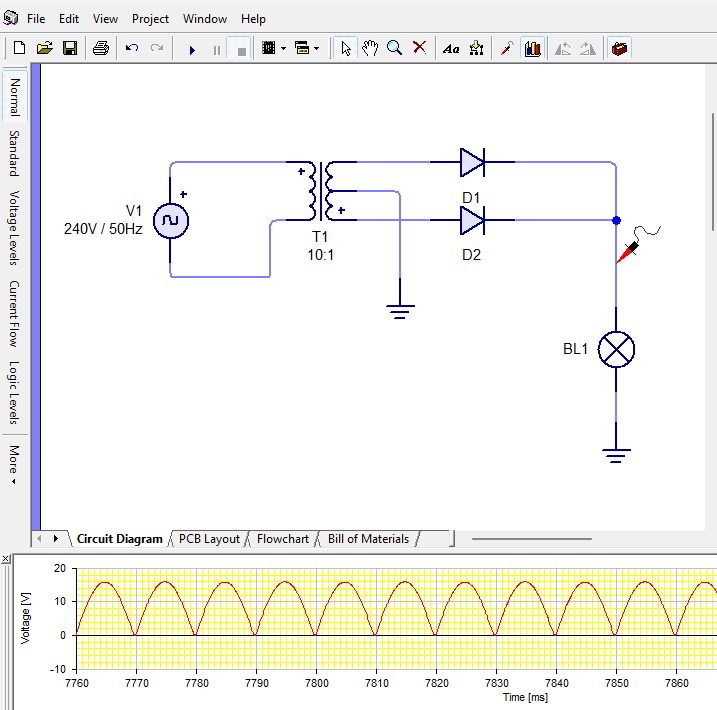Image resolution: width=717 pixels, height=710 pixels.
Task: Switch to the PCB Layout tab
Action: pos(209,539)
